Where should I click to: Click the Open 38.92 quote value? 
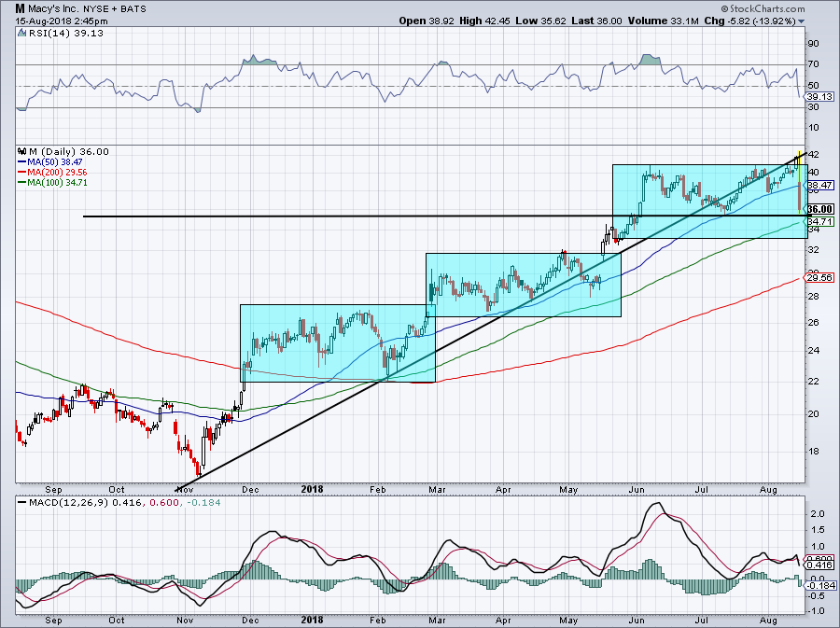pos(427,21)
